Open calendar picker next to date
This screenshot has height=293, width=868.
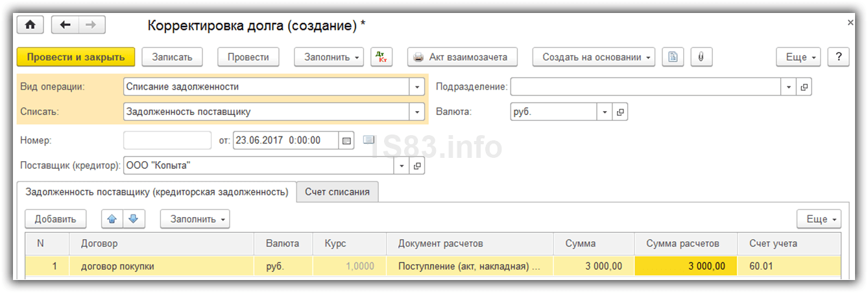[346, 140]
